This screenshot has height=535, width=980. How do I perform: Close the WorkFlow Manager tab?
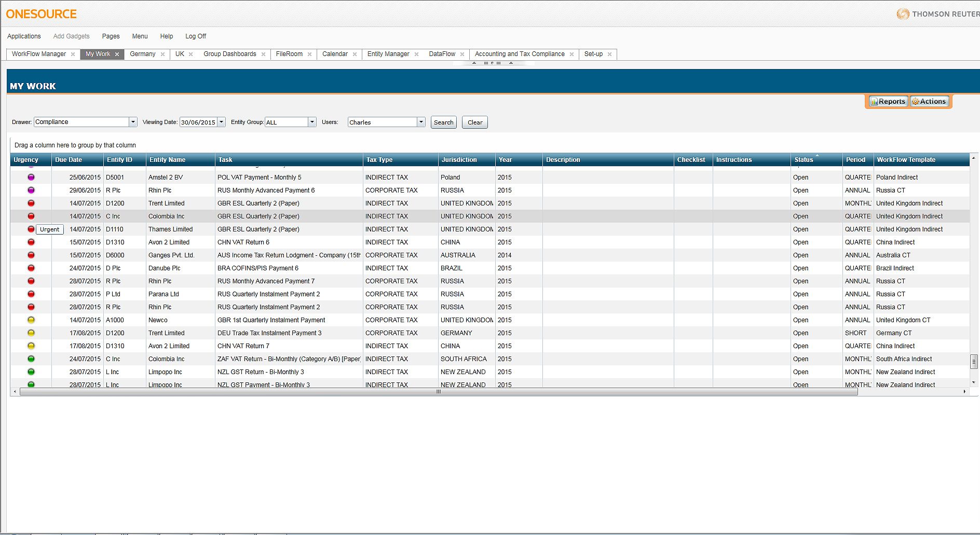(x=73, y=54)
